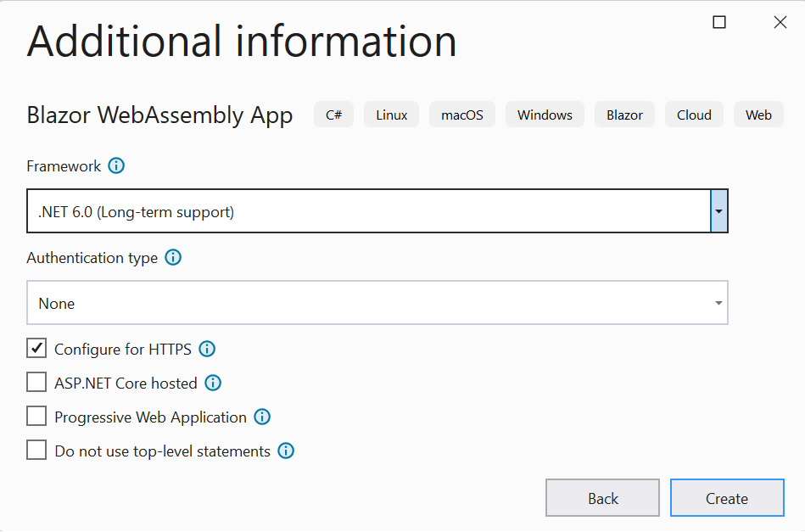Click info icon beside top-level statements option
Viewport: 805px width, 532px height.
tap(286, 451)
